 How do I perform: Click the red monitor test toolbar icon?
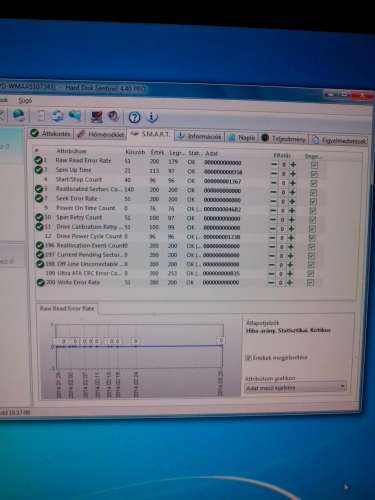tap(97, 117)
